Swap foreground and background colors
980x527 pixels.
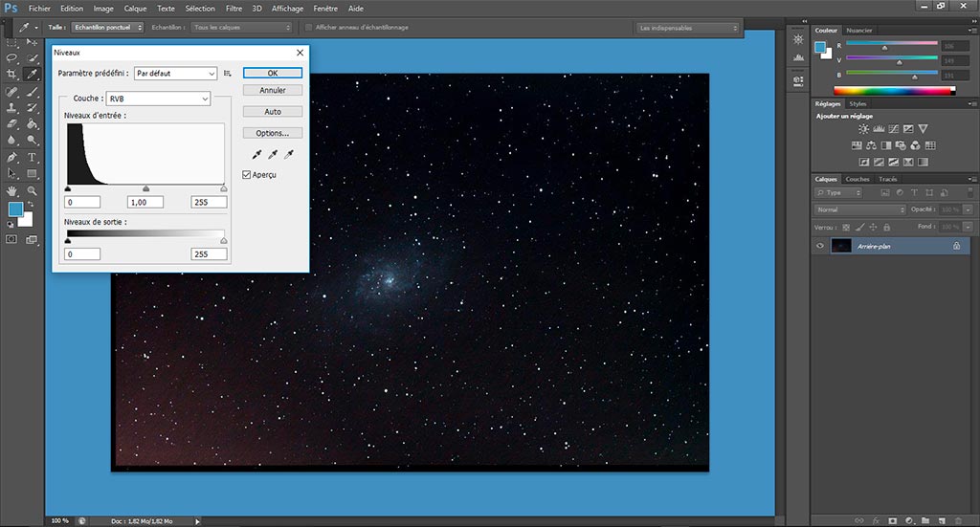(30, 204)
